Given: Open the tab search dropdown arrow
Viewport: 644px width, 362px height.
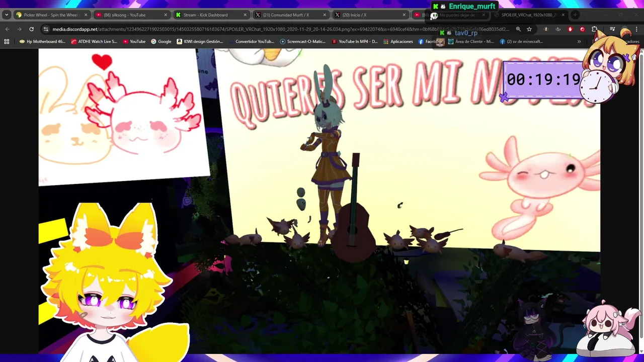Looking at the screenshot, I should [x=7, y=15].
